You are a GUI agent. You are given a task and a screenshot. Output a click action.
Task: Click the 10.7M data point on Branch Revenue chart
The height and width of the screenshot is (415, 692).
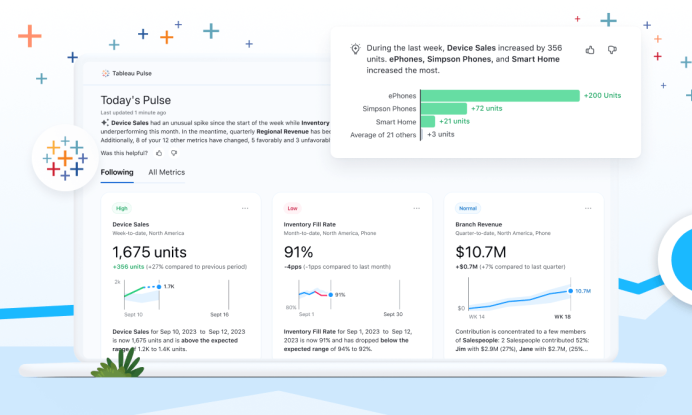571,291
